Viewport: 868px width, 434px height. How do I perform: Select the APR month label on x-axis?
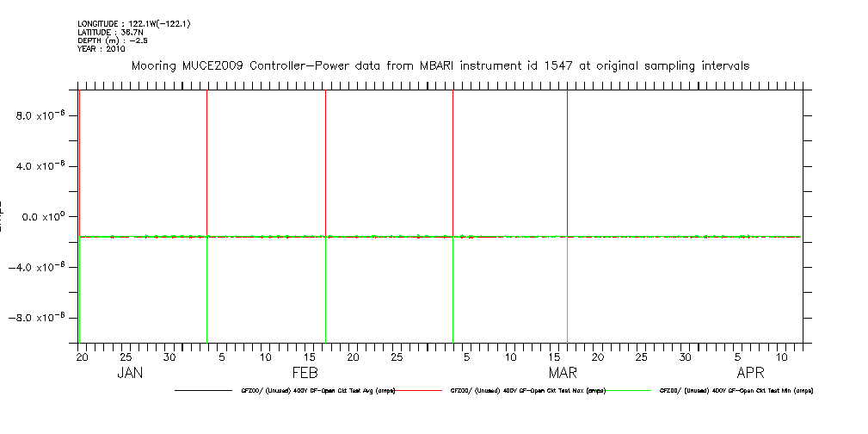point(751,373)
